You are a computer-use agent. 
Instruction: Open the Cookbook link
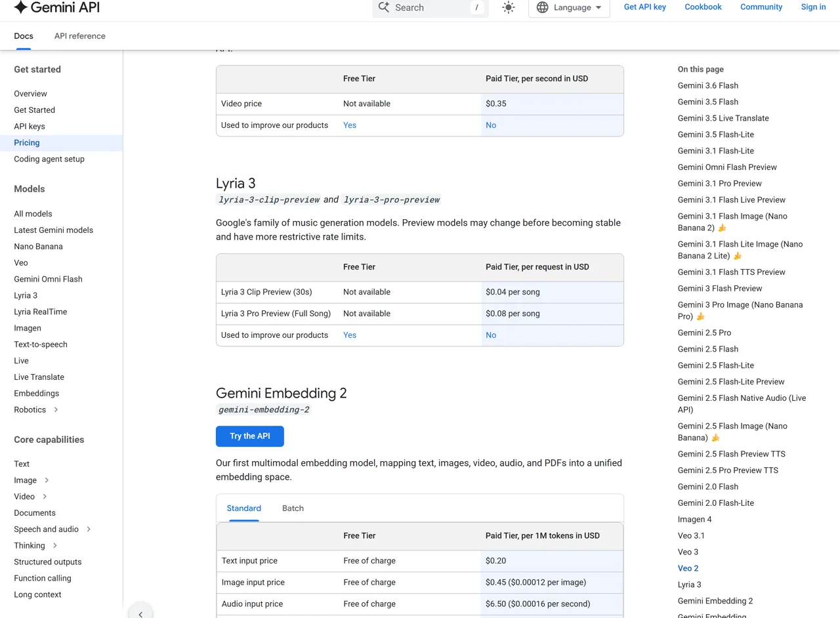point(703,7)
